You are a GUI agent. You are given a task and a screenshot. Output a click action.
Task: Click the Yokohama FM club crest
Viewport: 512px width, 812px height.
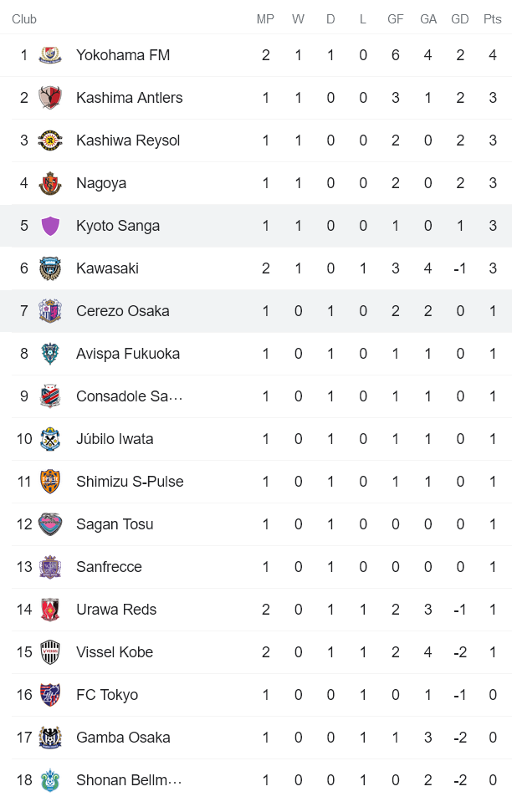tap(49, 55)
